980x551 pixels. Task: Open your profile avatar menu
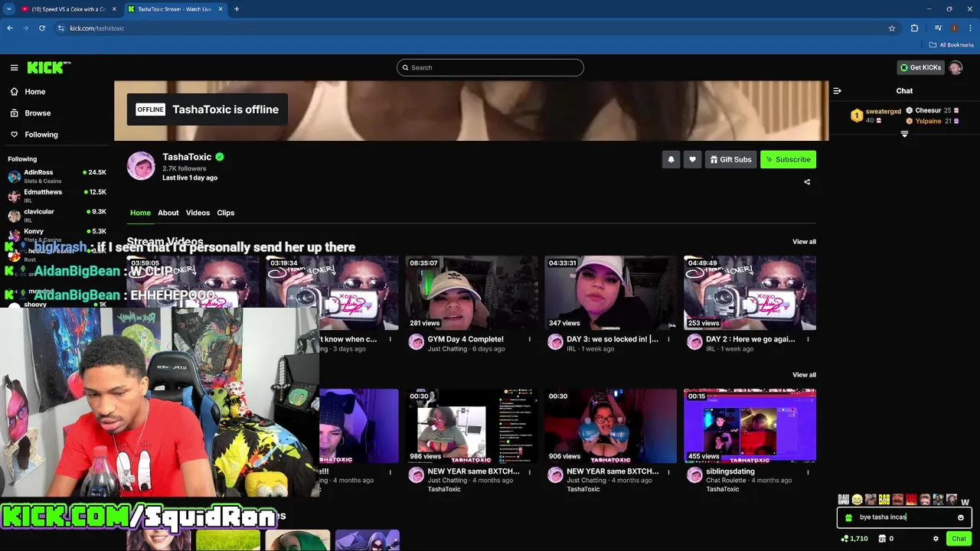[x=955, y=67]
